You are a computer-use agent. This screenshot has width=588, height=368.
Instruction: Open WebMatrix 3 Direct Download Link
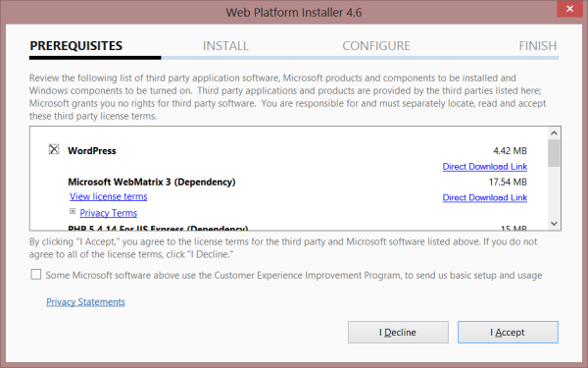tap(485, 197)
